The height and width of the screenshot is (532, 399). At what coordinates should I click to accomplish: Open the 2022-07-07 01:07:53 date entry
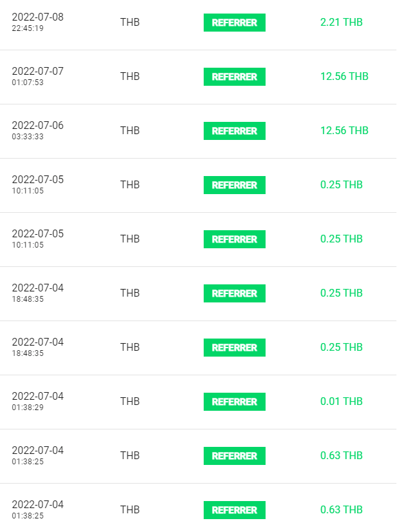(x=37, y=76)
